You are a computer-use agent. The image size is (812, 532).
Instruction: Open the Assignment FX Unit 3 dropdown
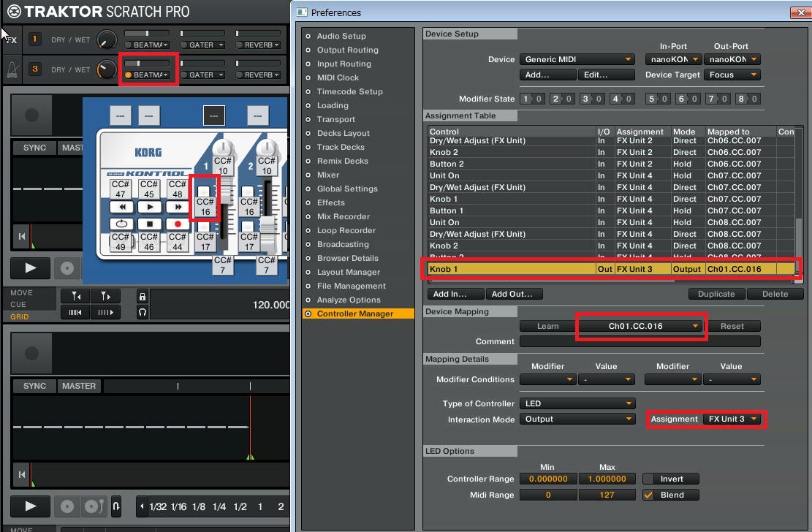732,419
